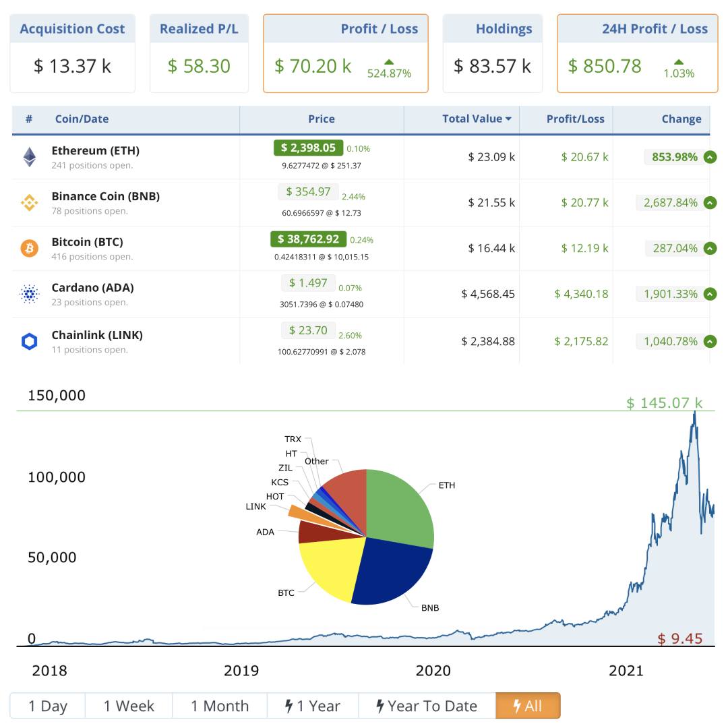728x728 pixels.
Task: Select the All time range button
Action: (528, 706)
